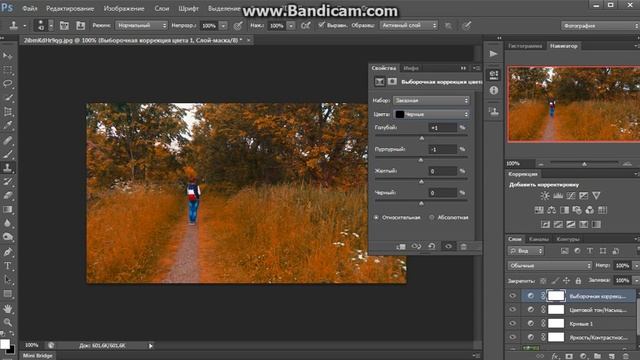Select the Абсолютная radio button
Screen dimensions: 640x360
click(x=432, y=218)
